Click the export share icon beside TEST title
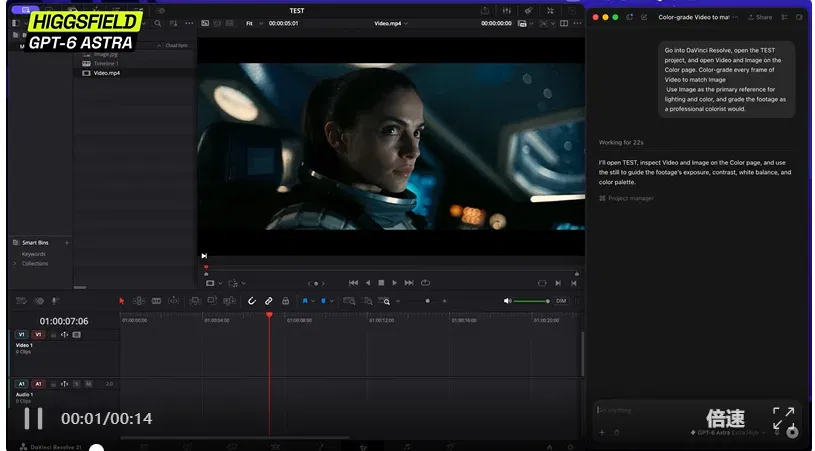Screen dimensions: 815x451 coord(485,10)
